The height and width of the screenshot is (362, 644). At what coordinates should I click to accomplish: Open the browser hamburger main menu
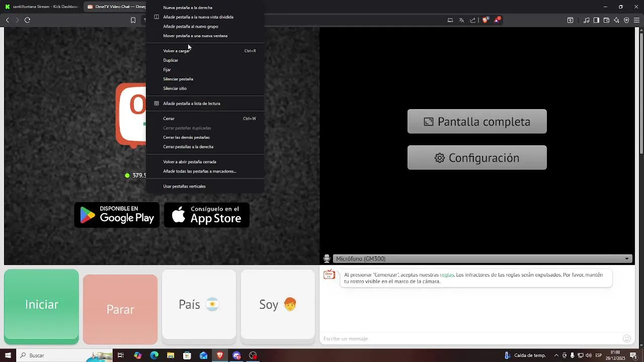637,20
